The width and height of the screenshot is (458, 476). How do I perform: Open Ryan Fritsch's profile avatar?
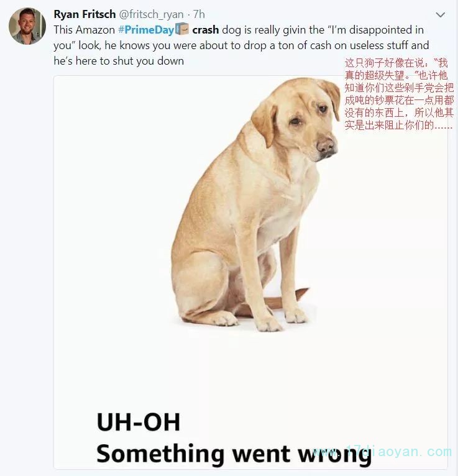27,26
